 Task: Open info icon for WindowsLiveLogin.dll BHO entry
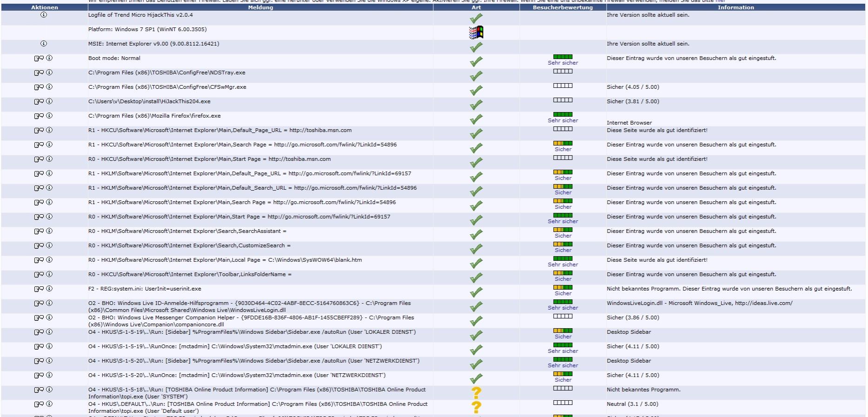point(49,303)
